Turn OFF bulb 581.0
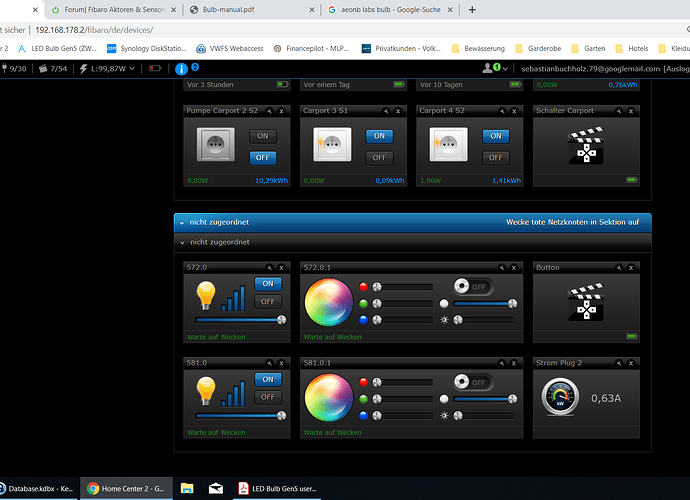 (268, 397)
